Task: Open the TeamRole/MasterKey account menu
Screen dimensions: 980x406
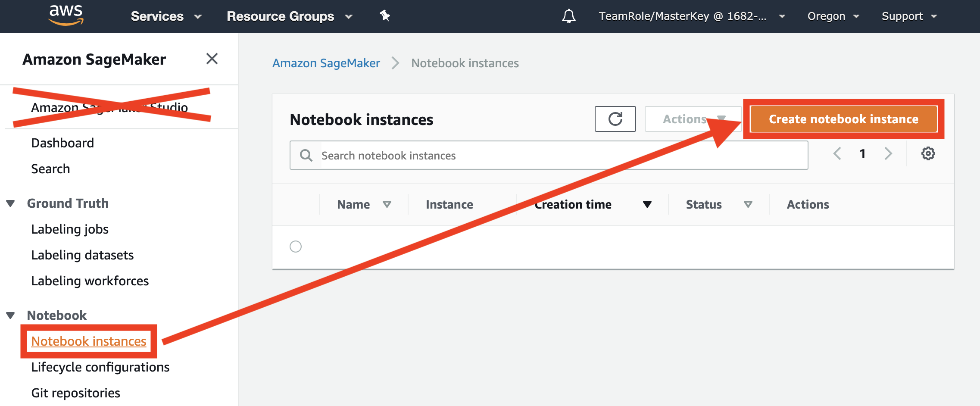Action: tap(692, 16)
